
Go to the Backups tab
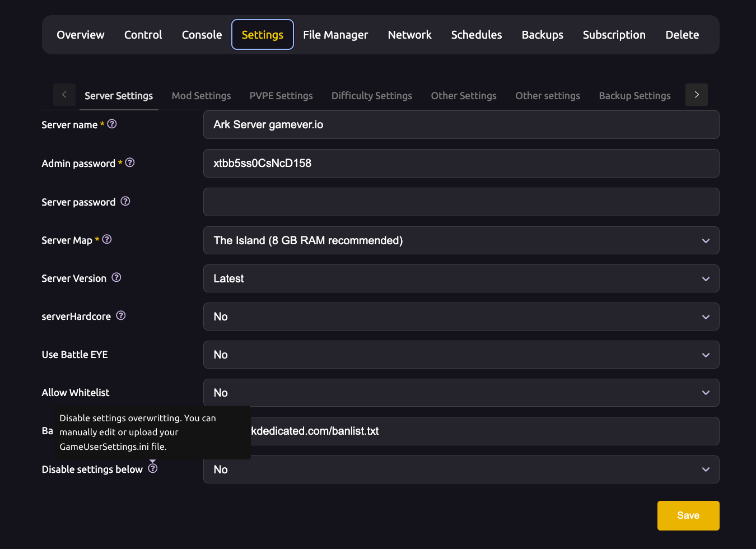[x=543, y=35]
